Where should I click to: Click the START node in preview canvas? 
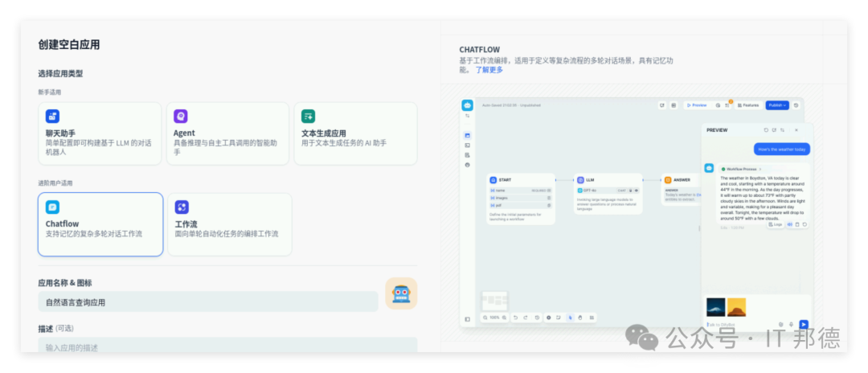[521, 199]
